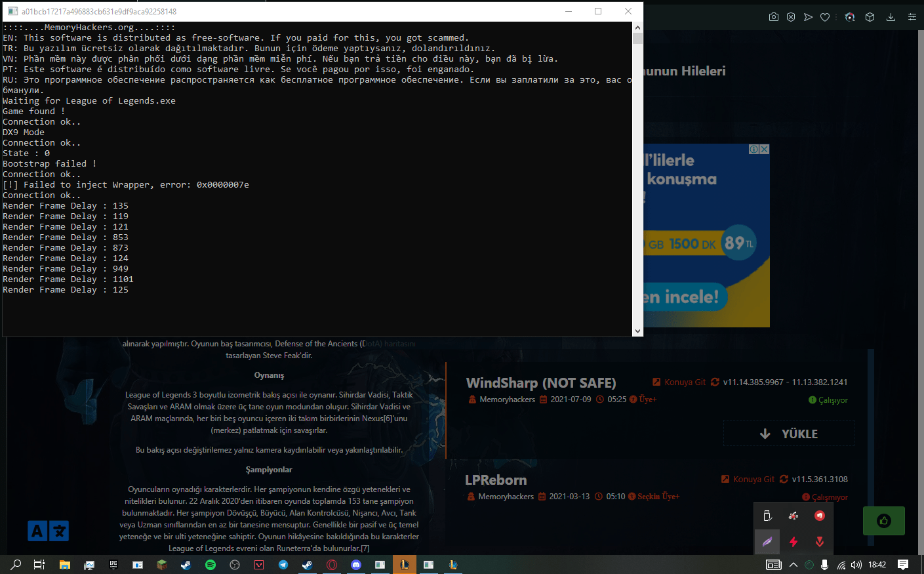Click console scrollbar down arrow
924x574 pixels.
[637, 331]
